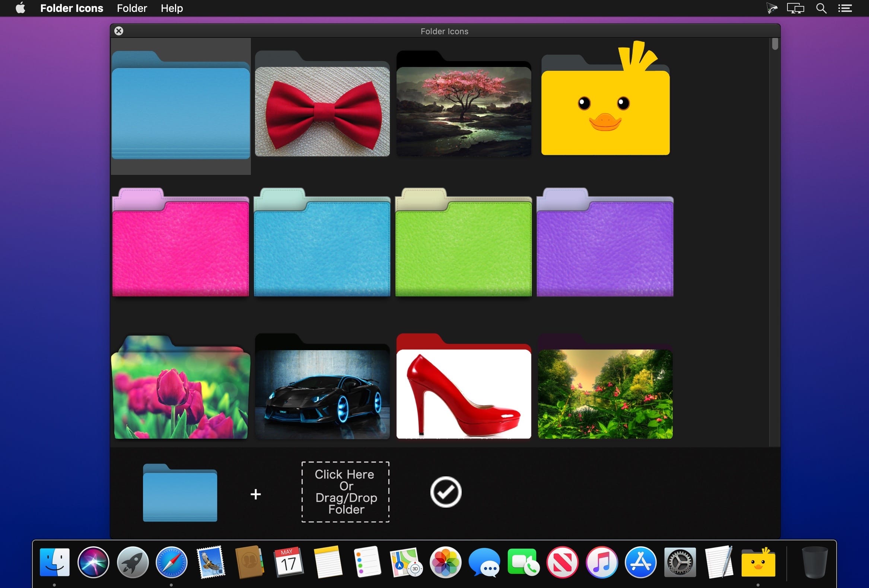Pick the cherry blossom tree folder icon

click(463, 103)
